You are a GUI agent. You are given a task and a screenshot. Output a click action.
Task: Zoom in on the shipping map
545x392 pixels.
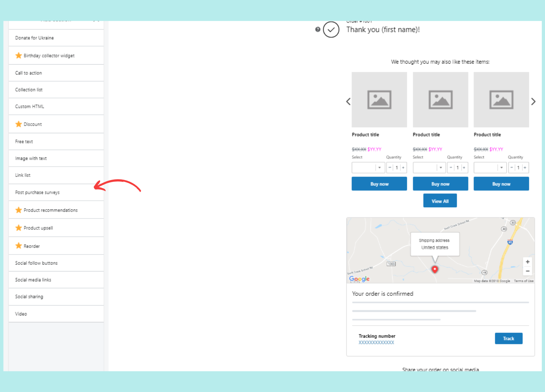point(528,262)
